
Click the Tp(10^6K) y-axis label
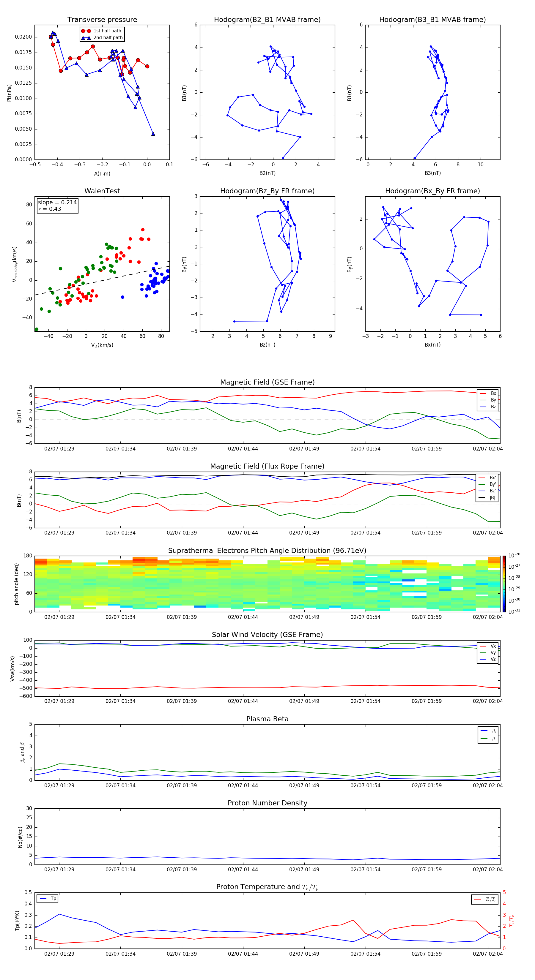17,921
